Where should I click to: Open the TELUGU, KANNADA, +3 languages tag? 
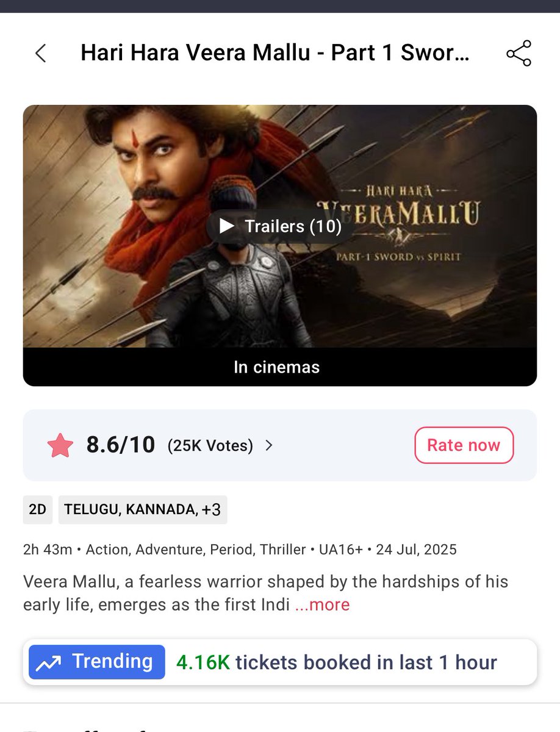coord(143,509)
